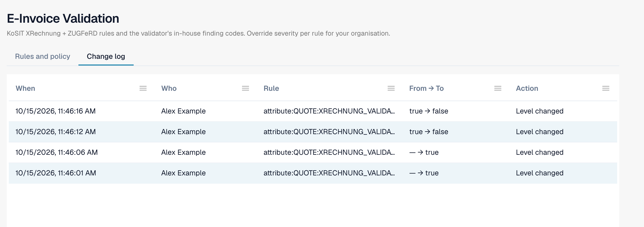This screenshot has height=227, width=644.
Task: Select the Change log tab
Action: tap(106, 56)
